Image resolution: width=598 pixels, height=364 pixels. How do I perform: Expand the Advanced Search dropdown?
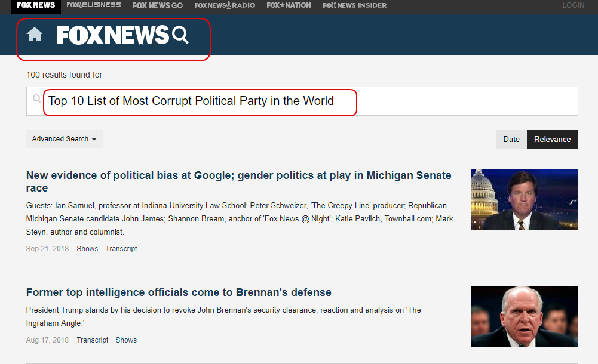pyautogui.click(x=65, y=139)
